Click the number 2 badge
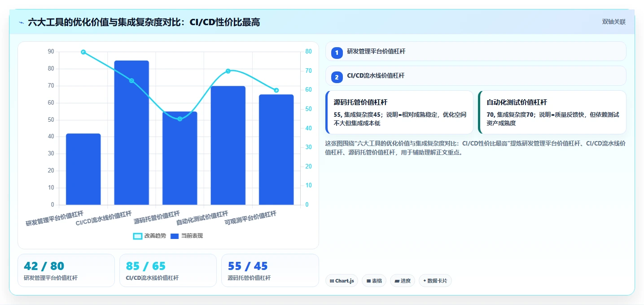644x305 pixels. click(337, 77)
